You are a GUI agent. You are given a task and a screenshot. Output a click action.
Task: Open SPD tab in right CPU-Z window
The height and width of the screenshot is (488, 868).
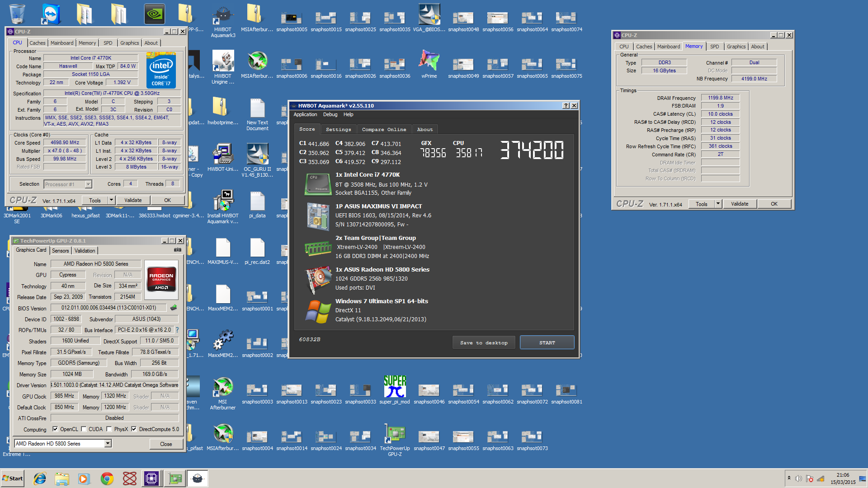[x=714, y=47]
